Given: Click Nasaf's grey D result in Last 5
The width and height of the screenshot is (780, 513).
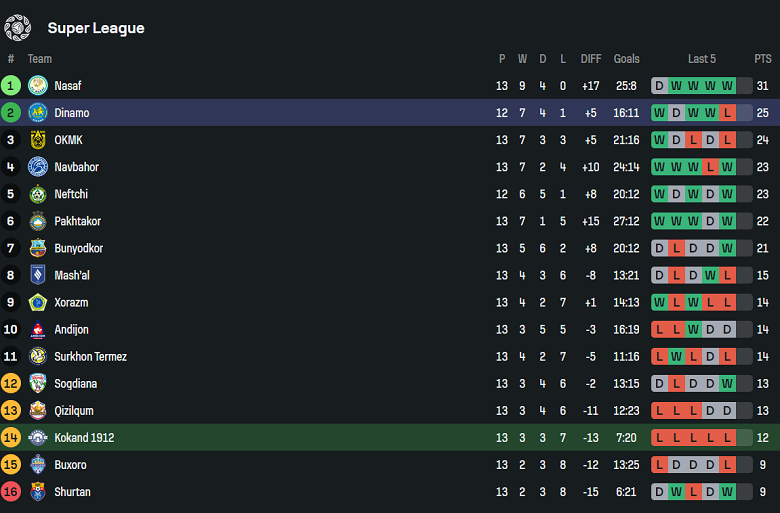Looking at the screenshot, I should coord(659,86).
